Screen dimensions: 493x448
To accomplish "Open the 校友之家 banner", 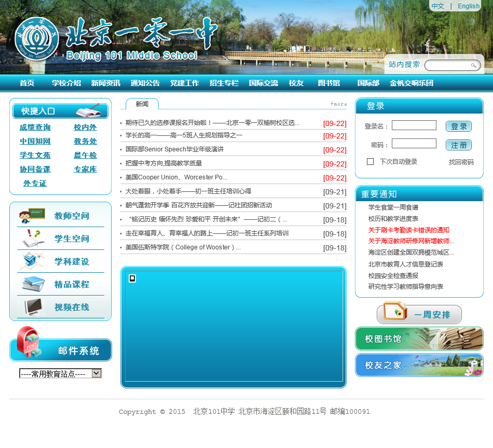I will point(419,365).
